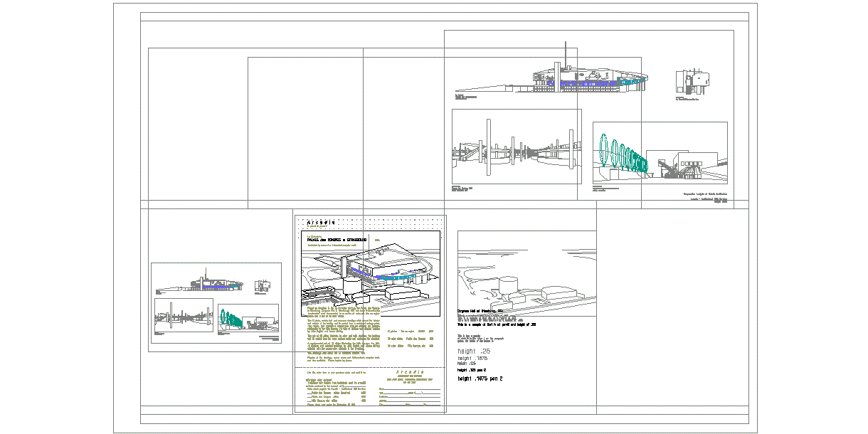Select the framed interior column perspective view
The image size is (868, 434).
517,147
